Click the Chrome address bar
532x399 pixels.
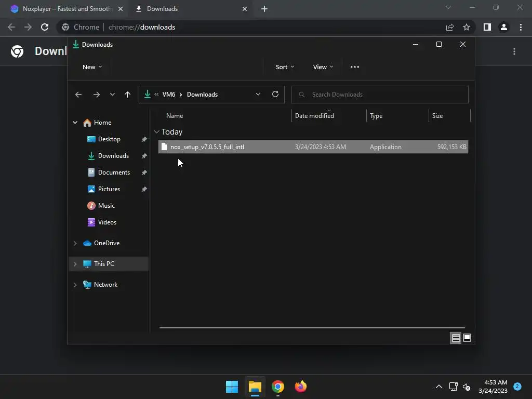(251, 27)
